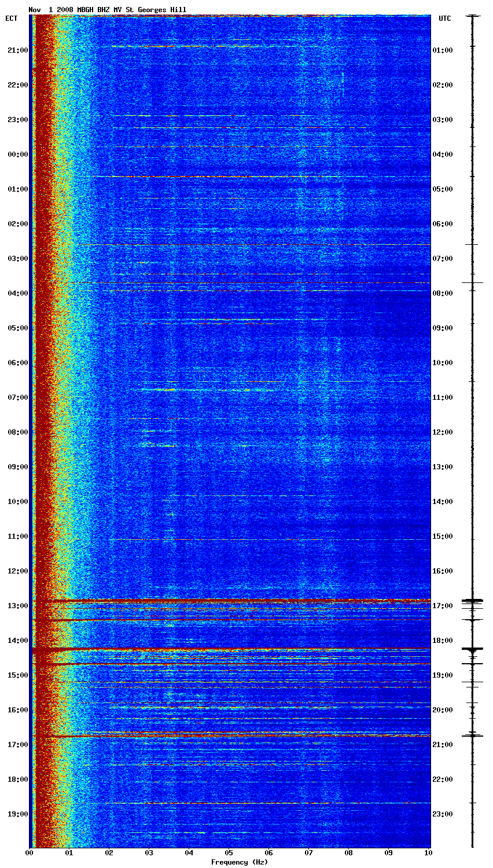Click the 01:00 ECT time label
This screenshot has width=493, height=868.
click(x=17, y=189)
